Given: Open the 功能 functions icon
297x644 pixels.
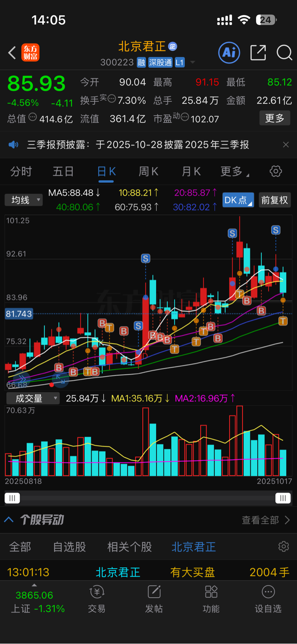Looking at the screenshot, I should [x=211, y=599].
